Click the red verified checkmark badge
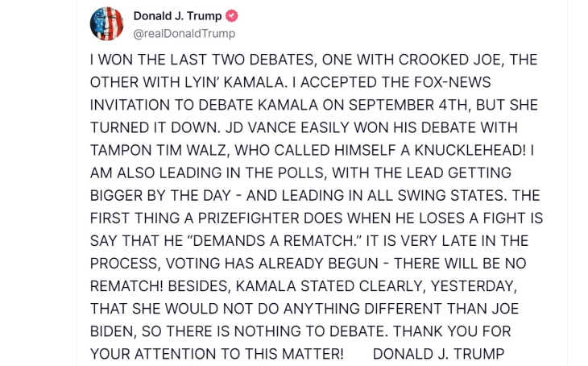 point(232,16)
